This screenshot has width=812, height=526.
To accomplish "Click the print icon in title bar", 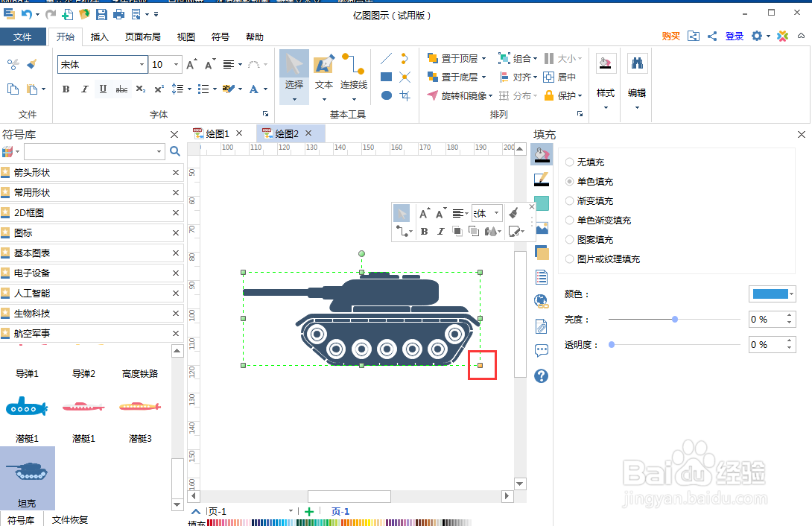I will click(x=118, y=14).
